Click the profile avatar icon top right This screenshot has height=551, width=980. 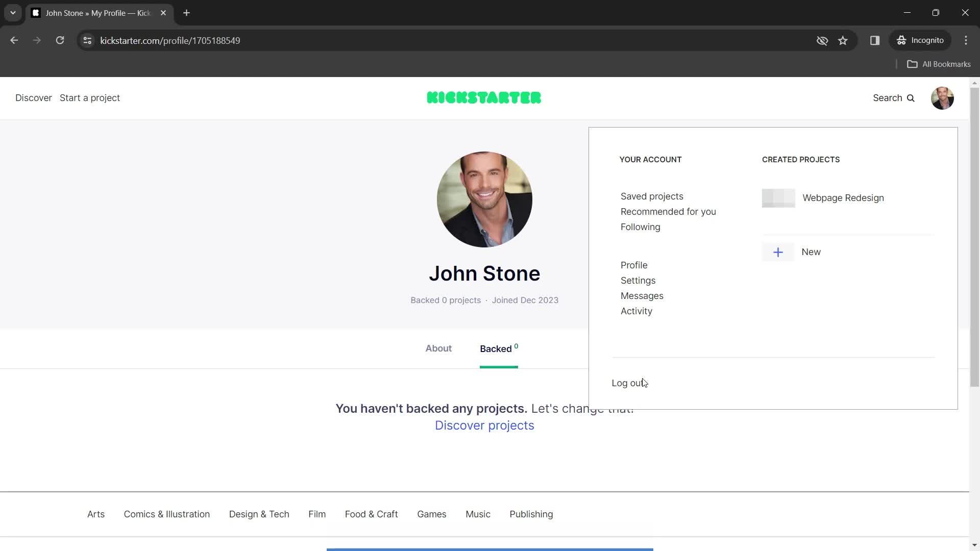[942, 97]
